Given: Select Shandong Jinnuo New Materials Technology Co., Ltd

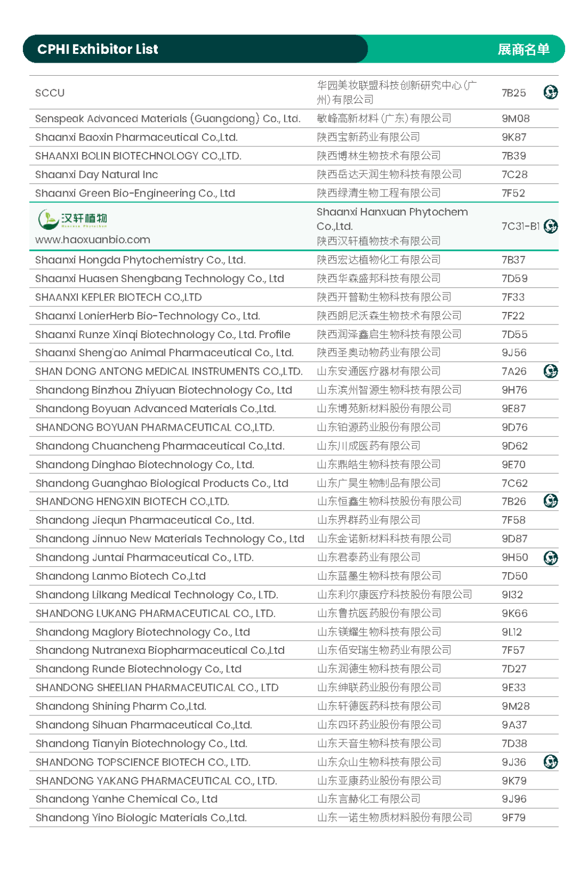Looking at the screenshot, I should click(170, 538).
